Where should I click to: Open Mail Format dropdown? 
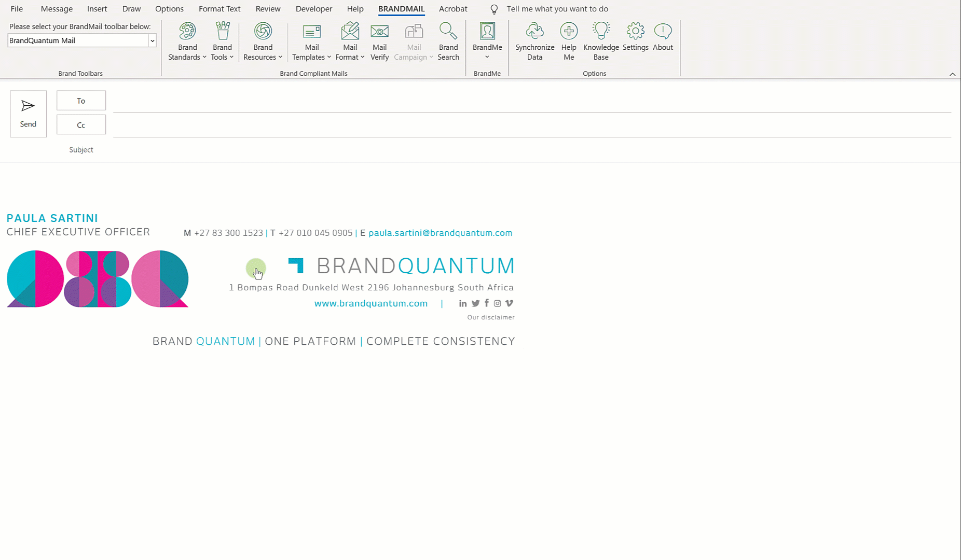(350, 41)
